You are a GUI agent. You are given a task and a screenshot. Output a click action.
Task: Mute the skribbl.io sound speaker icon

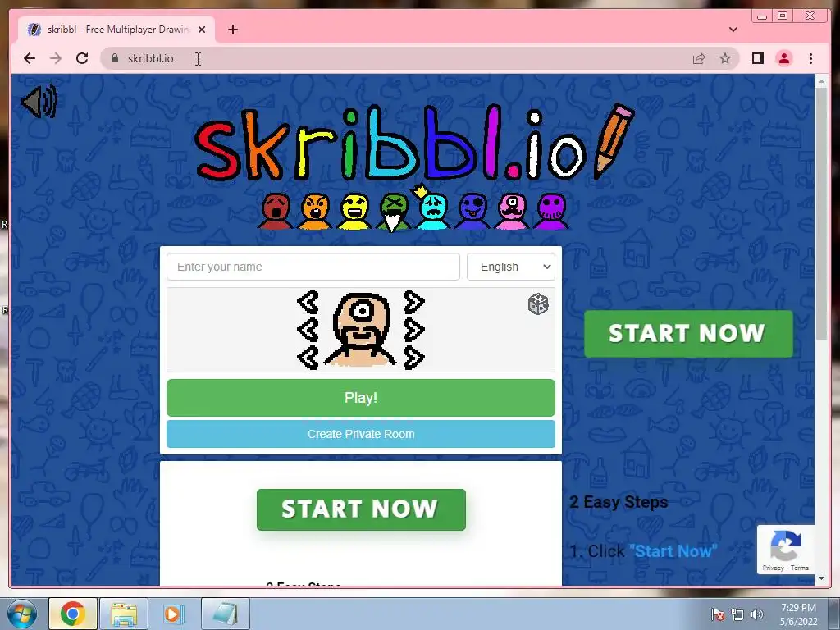[39, 101]
